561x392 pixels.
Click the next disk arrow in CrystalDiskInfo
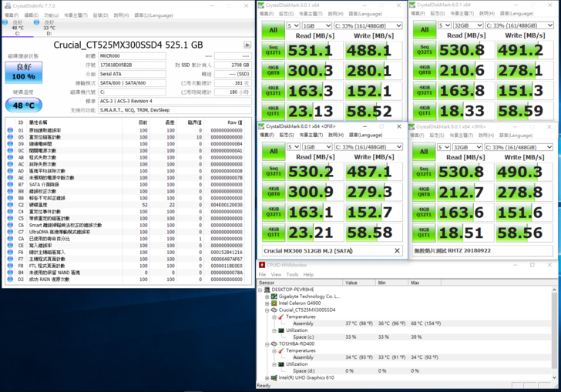[247, 45]
